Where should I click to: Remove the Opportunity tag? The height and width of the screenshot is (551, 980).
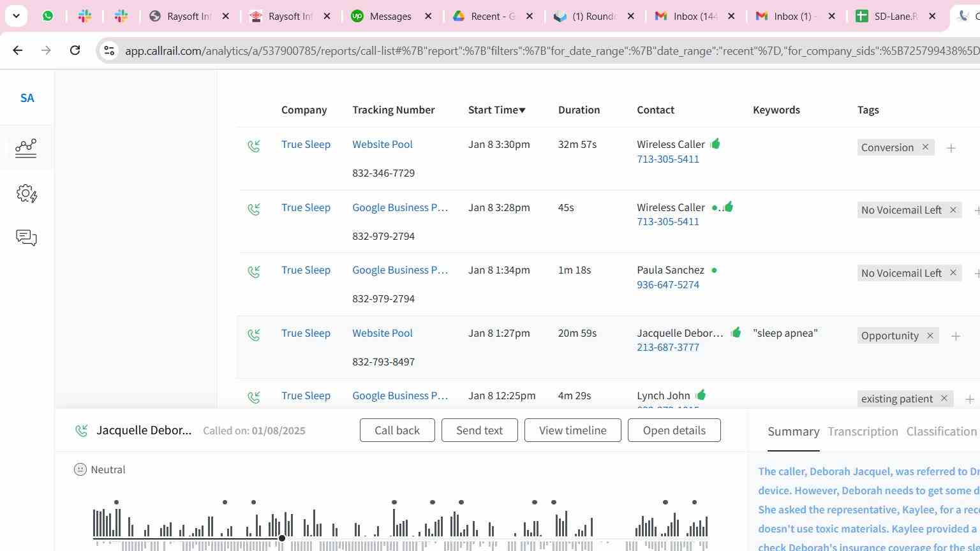pos(930,335)
